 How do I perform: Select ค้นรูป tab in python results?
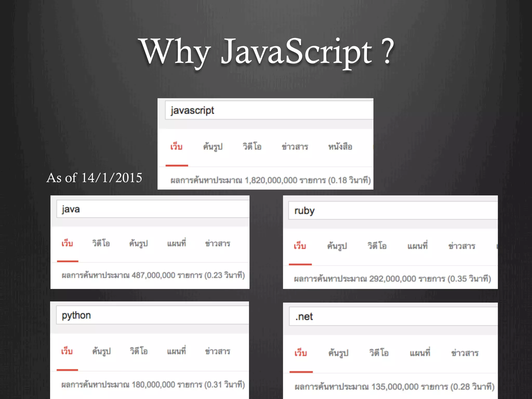tap(101, 351)
